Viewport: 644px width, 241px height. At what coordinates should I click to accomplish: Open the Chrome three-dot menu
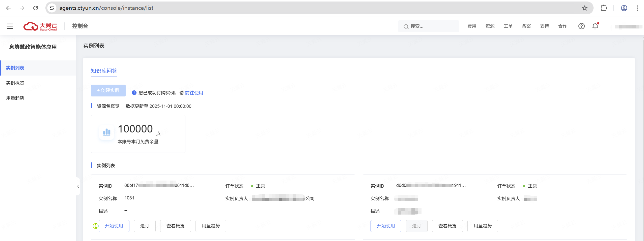tap(637, 8)
